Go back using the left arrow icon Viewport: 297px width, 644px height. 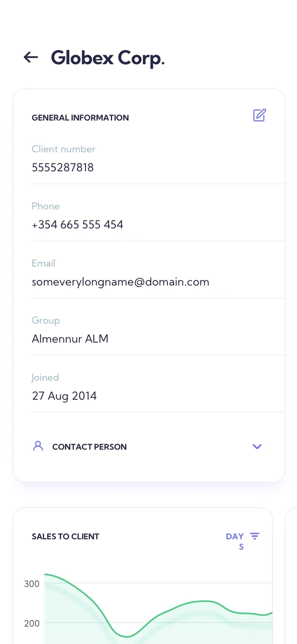pyautogui.click(x=31, y=57)
